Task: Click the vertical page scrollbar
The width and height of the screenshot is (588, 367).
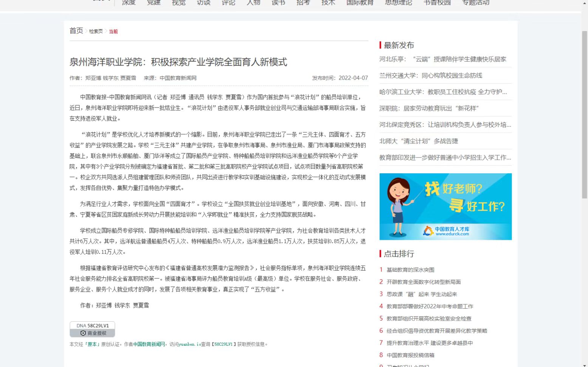Action: click(584, 114)
